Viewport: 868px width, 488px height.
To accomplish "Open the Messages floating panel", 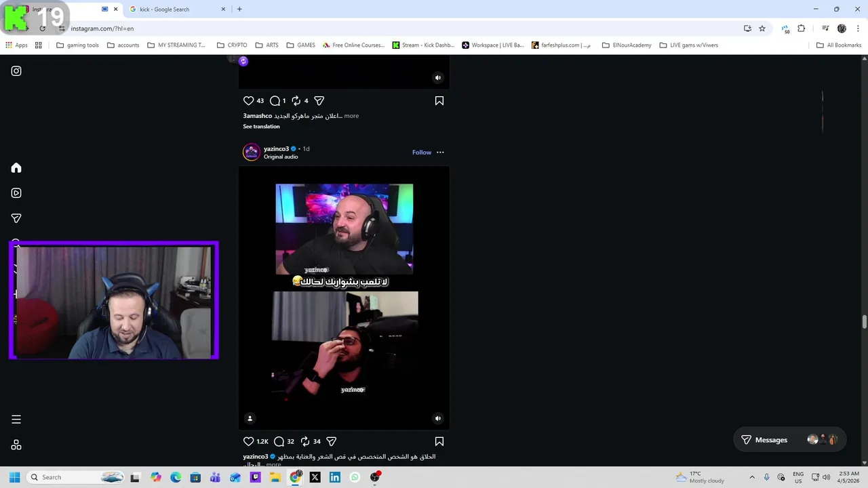I will coord(789,440).
